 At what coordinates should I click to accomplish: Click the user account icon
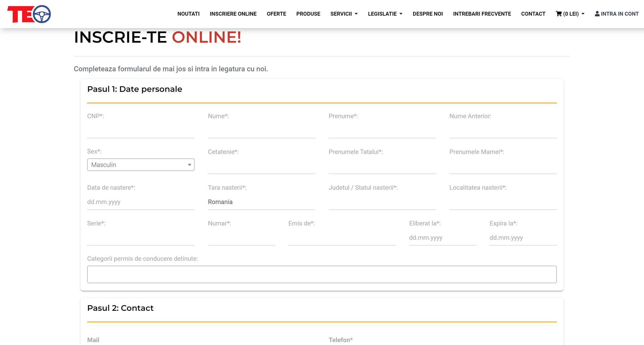click(597, 14)
